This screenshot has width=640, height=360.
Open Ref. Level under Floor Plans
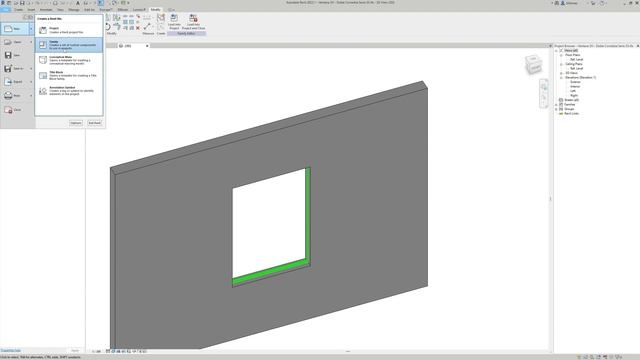576,60
